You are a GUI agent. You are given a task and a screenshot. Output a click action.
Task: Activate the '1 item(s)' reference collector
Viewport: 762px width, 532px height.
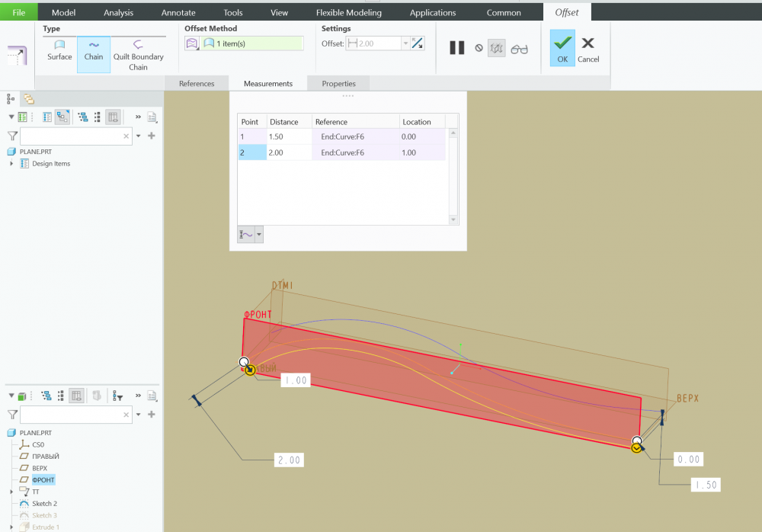(x=253, y=43)
